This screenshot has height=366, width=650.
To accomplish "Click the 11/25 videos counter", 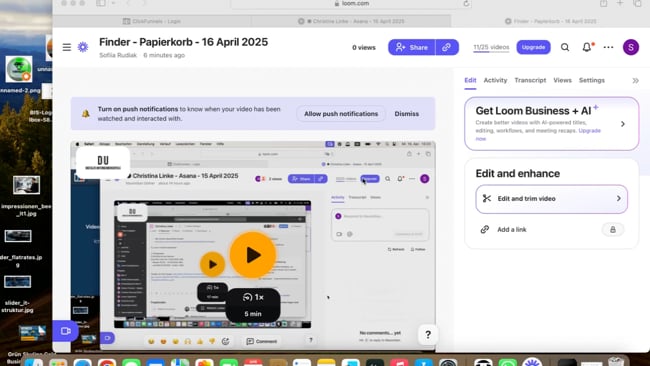I will tap(491, 47).
